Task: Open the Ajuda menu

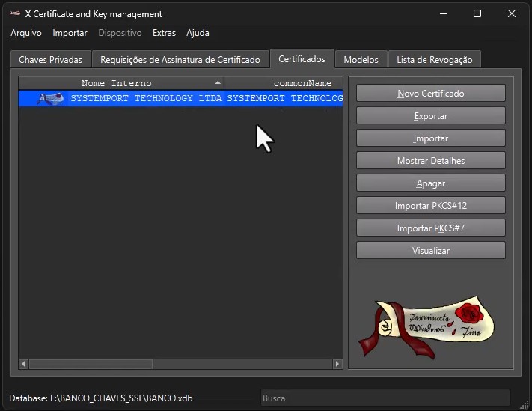Action: click(x=198, y=33)
